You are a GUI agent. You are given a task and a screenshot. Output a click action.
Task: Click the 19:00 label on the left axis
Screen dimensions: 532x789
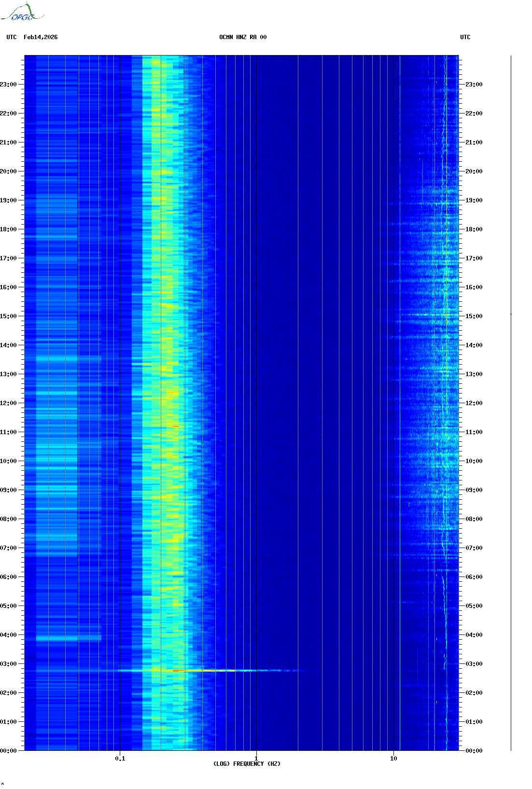8,200
